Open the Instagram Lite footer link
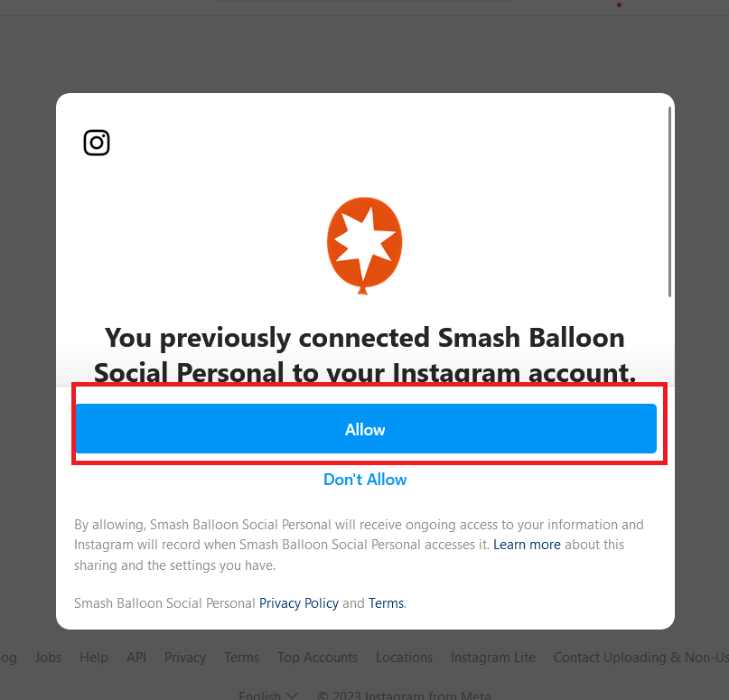 point(493,658)
